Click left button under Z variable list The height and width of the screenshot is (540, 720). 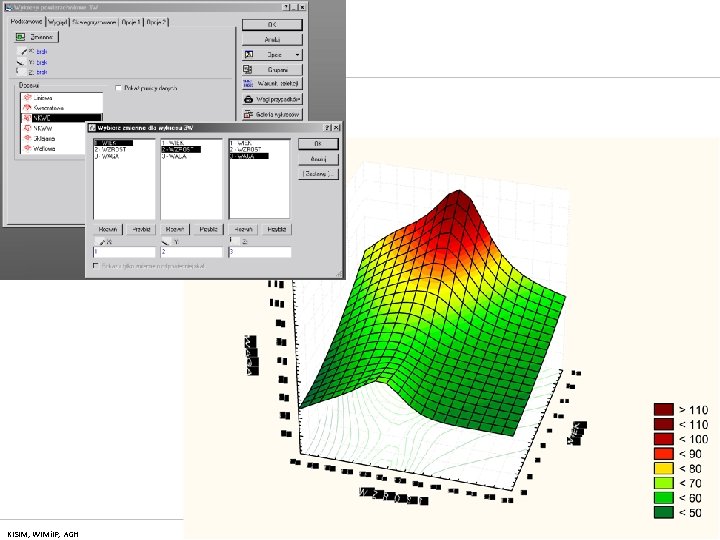click(x=243, y=229)
